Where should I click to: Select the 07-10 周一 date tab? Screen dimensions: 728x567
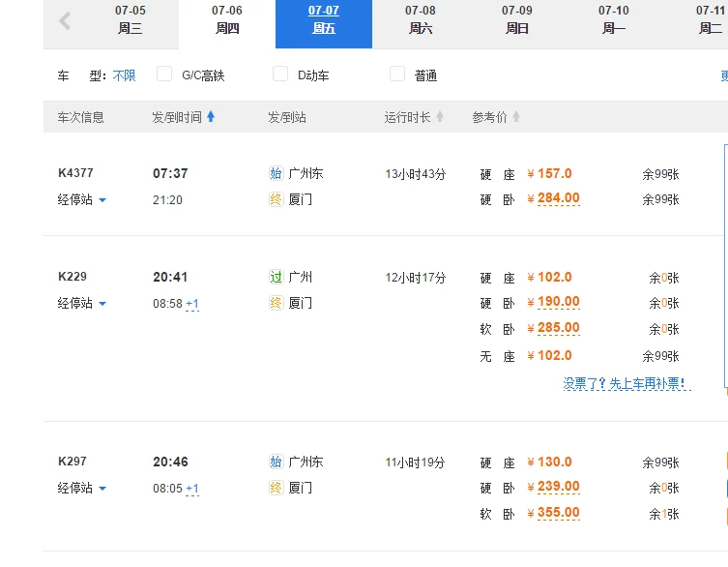(x=614, y=19)
